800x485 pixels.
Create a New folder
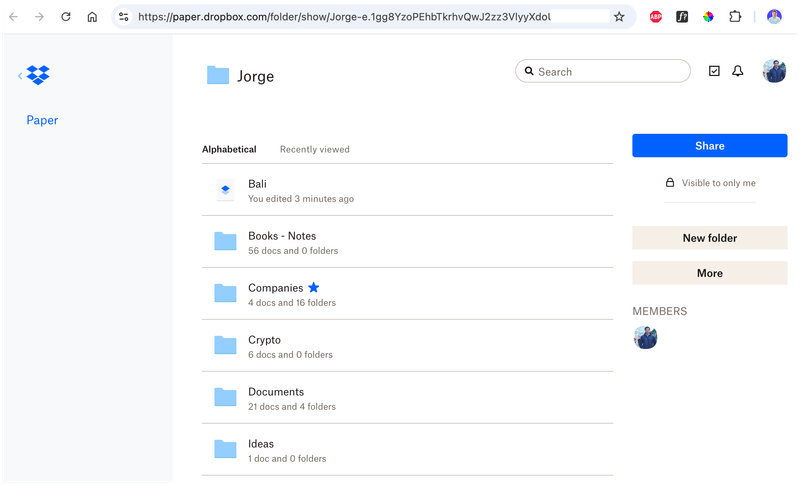click(709, 238)
